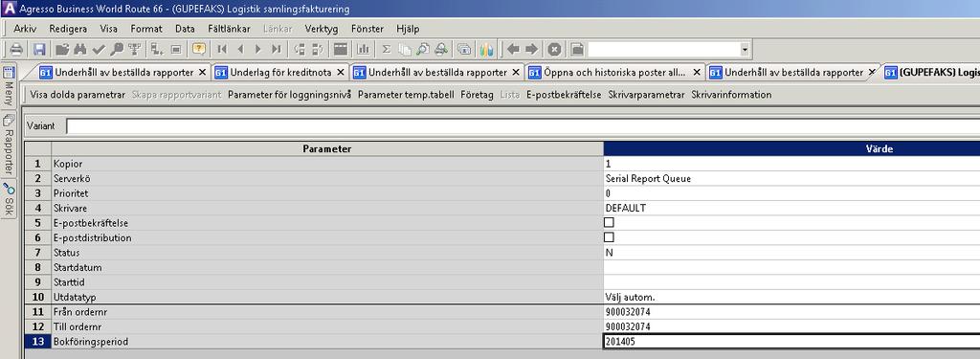Screen dimensions: 980x359
Task: Click the Skrivarinformation button
Action: (731, 95)
